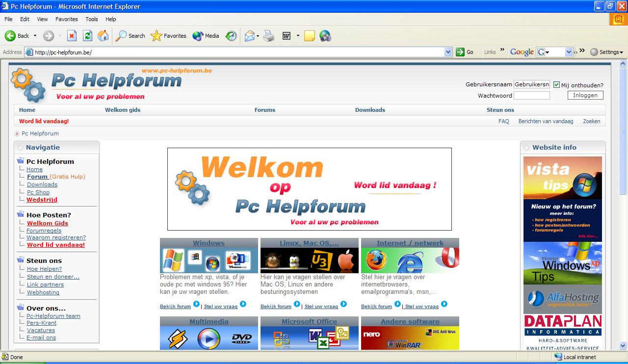Screen dimensions: 628x364
Task: Expand the Mail button dropdown arrow
Action: pos(258,36)
